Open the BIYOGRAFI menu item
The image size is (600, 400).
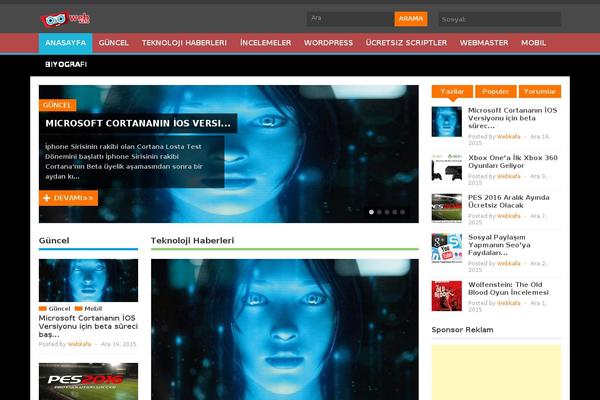(x=66, y=64)
